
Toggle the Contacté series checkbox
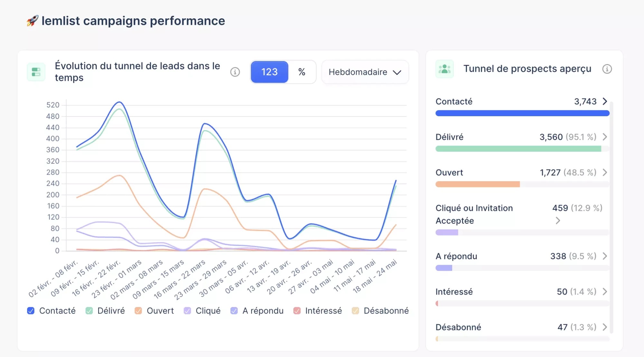click(31, 311)
